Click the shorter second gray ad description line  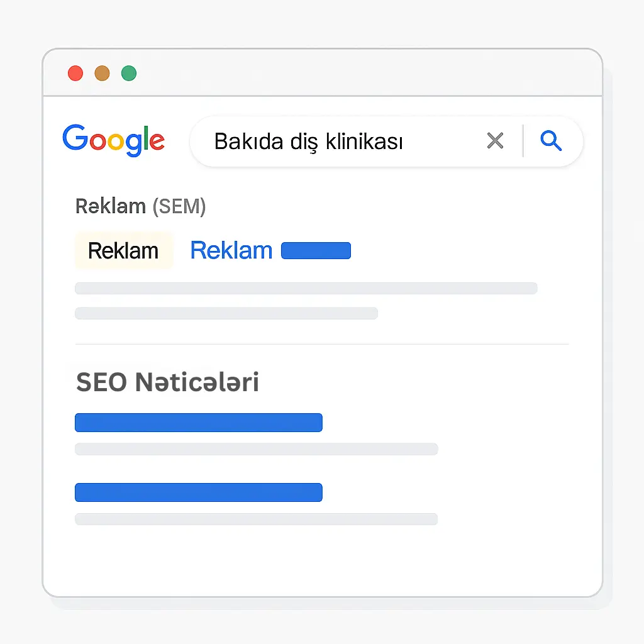(x=226, y=313)
